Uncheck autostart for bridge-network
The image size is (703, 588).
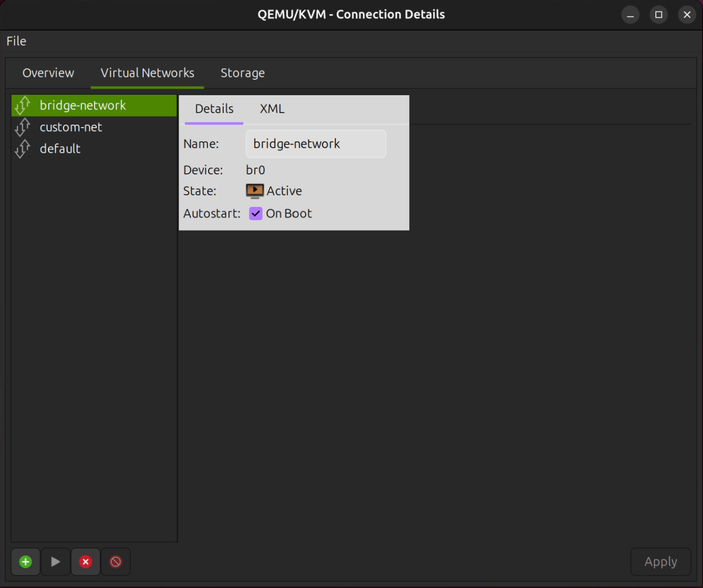(x=255, y=213)
